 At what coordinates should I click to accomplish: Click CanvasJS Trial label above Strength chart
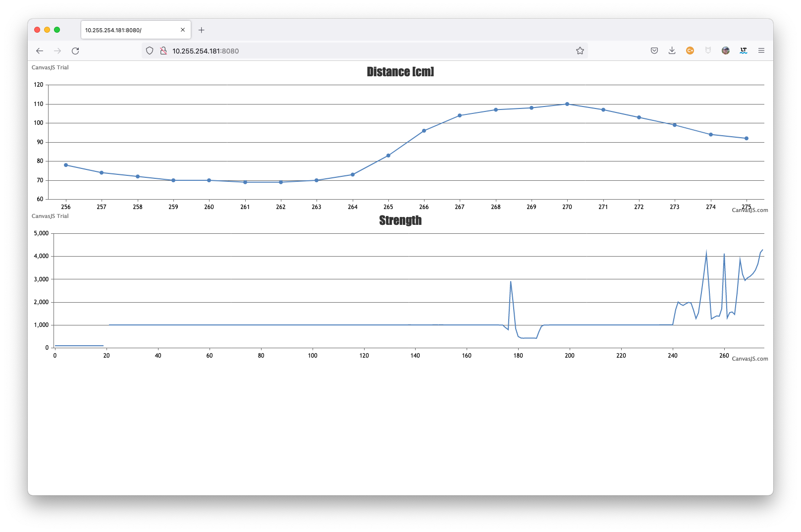[50, 216]
